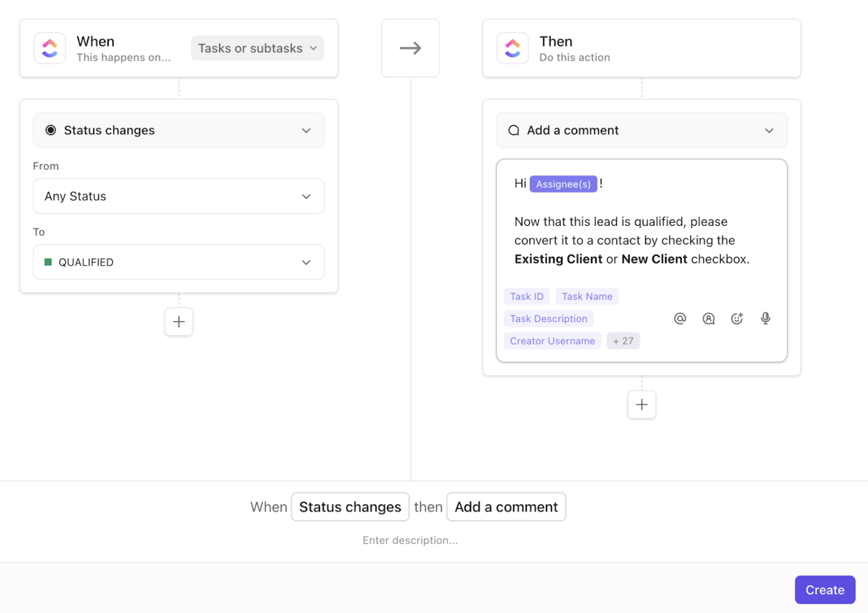
Task: Click the Status changes pill in the summary bar
Action: pos(350,507)
